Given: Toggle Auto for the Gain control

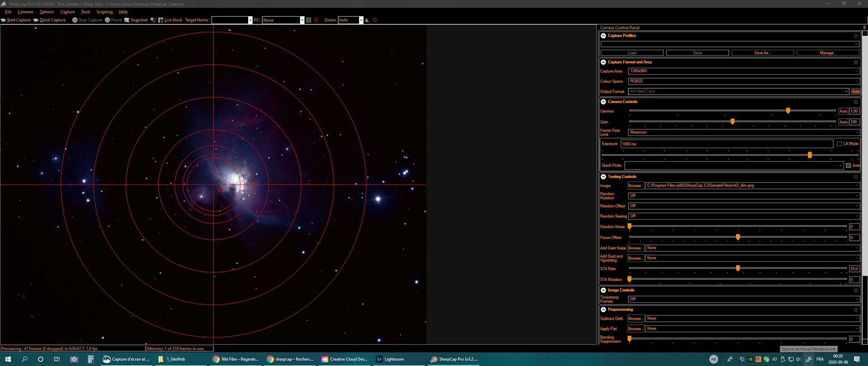Looking at the screenshot, I should coord(843,122).
